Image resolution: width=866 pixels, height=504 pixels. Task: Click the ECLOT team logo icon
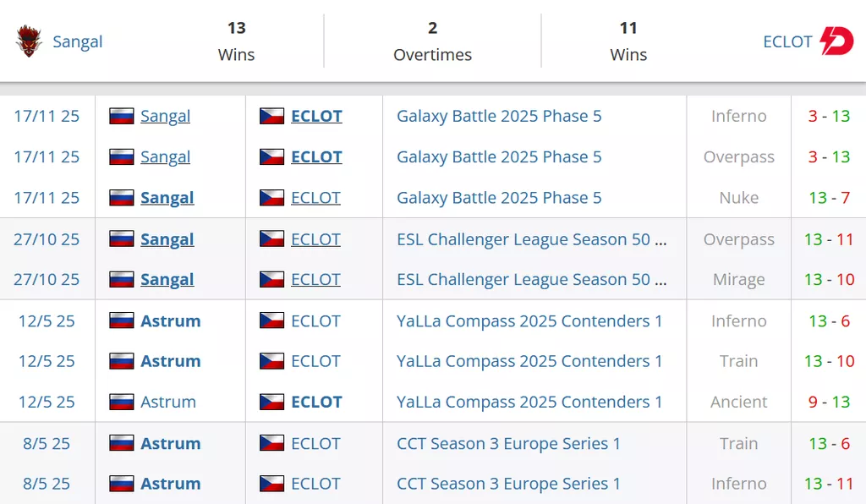836,41
